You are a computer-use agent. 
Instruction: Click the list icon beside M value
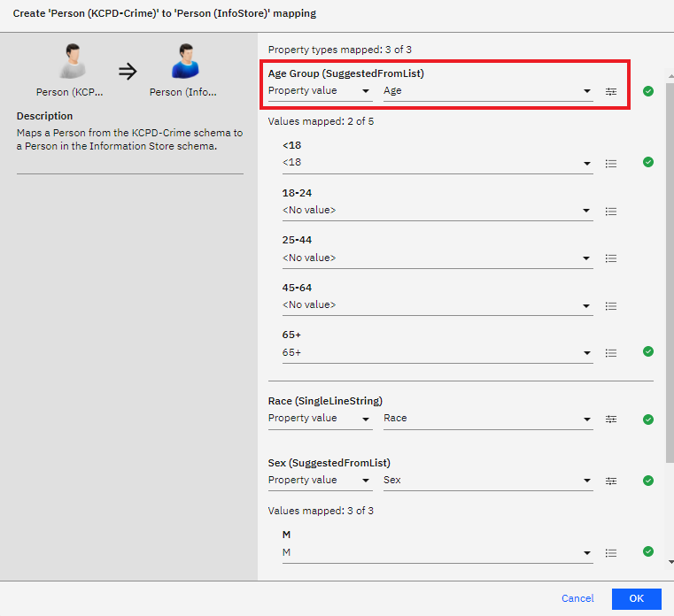(611, 553)
